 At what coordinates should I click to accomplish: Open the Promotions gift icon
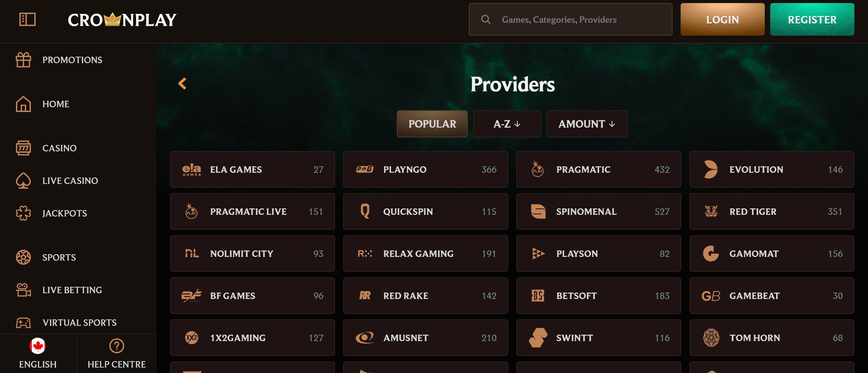(x=23, y=60)
